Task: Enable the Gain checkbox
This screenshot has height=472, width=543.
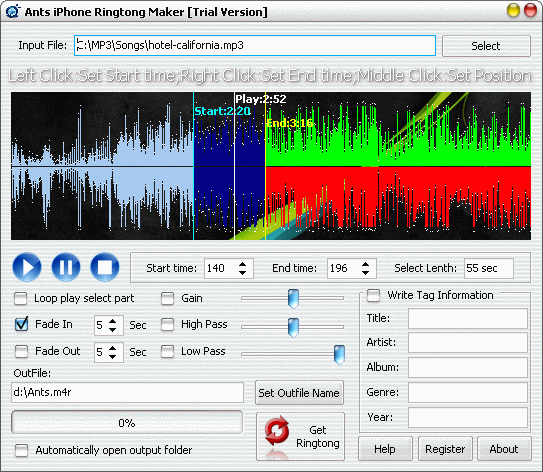Action: (x=168, y=299)
